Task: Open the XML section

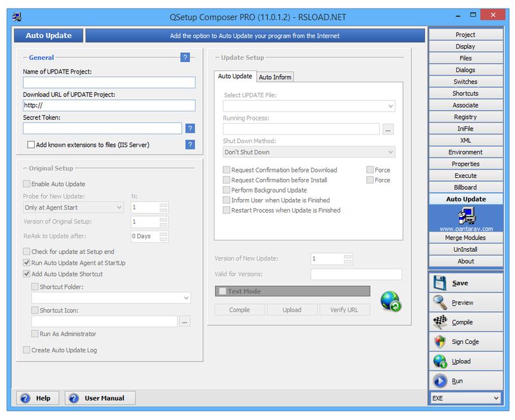Action: [x=465, y=140]
